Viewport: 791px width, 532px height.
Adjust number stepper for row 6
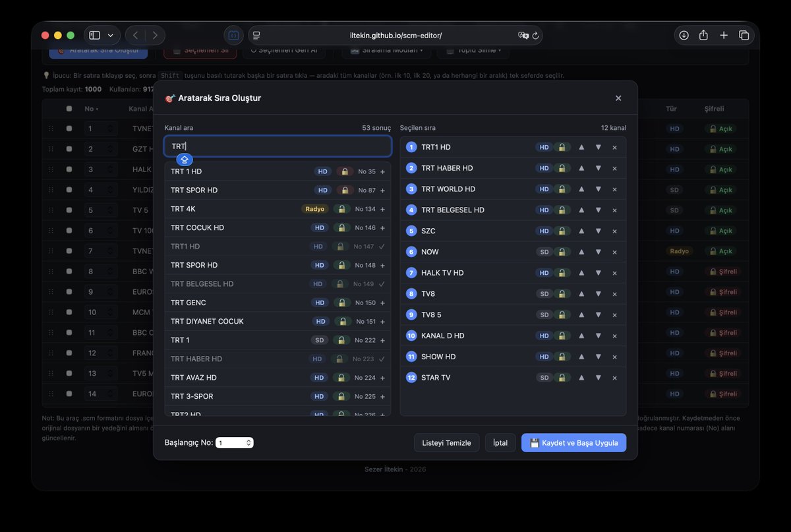tap(110, 231)
